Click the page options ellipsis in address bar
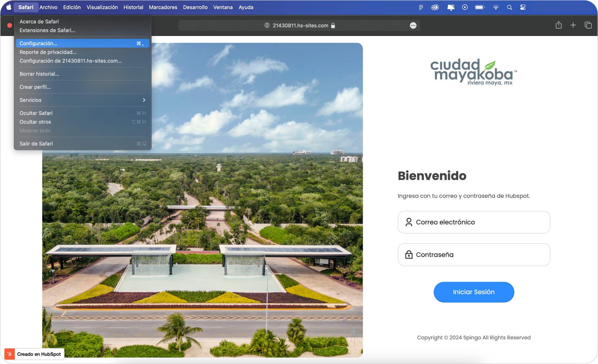Viewport: 598px width, 364px height. pyautogui.click(x=413, y=26)
